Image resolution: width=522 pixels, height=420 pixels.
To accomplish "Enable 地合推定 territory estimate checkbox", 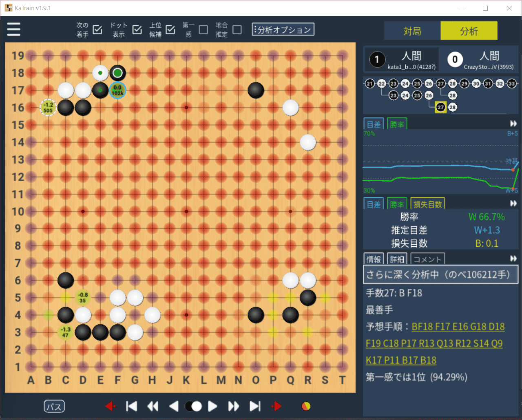I will (x=237, y=29).
